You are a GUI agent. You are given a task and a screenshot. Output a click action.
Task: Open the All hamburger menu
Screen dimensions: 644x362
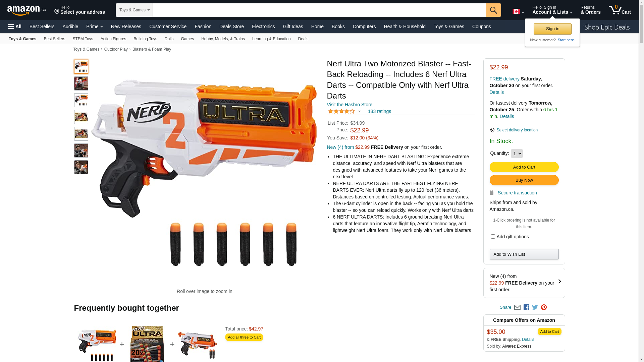(x=15, y=26)
